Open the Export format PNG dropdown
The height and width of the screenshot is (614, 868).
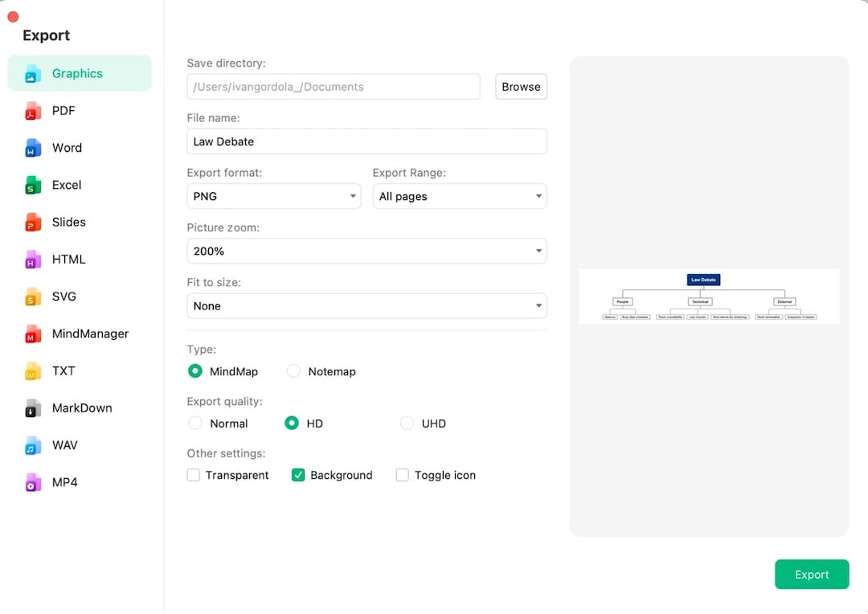274,196
